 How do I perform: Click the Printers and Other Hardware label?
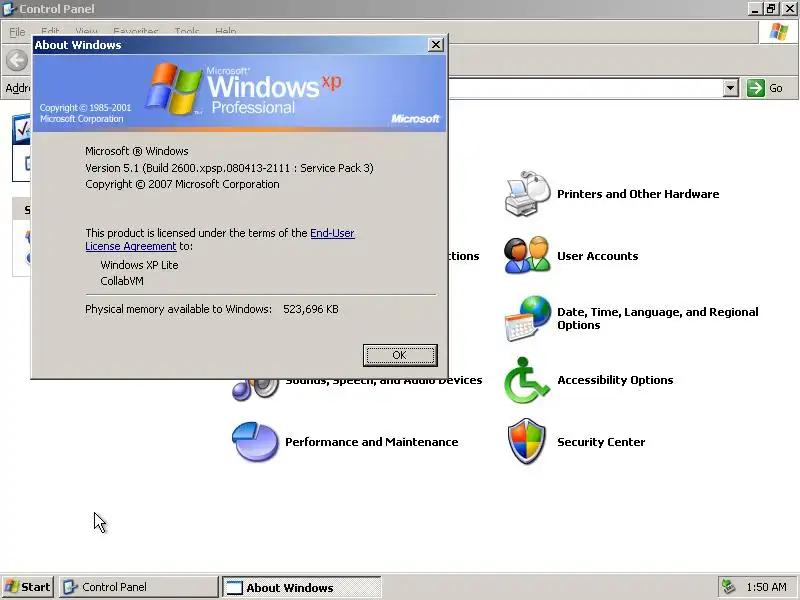point(638,194)
